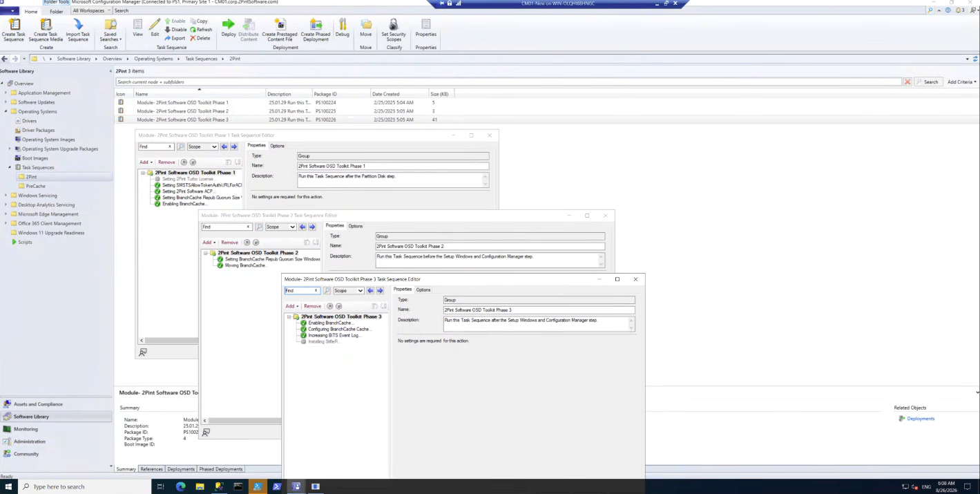Click Set Security Scopes in the ribbon
The width and height of the screenshot is (980, 494).
pos(394,30)
